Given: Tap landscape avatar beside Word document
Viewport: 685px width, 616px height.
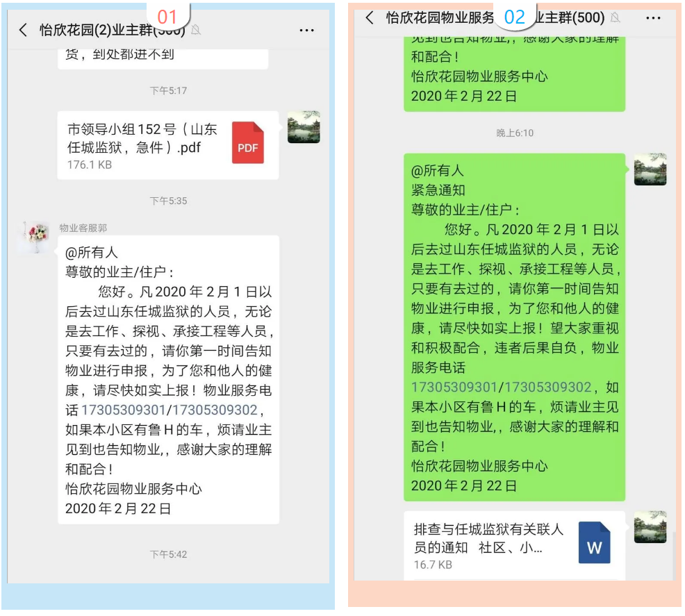Looking at the screenshot, I should tap(650, 527).
